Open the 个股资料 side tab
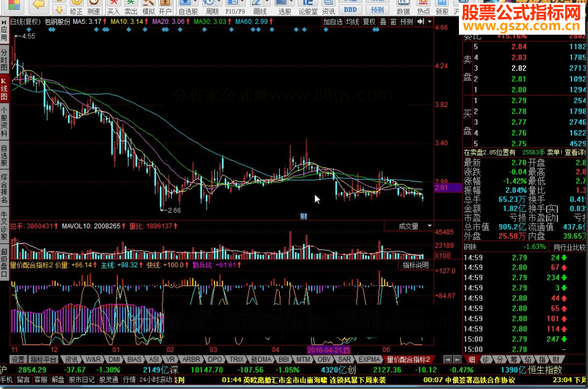The image size is (588, 389). pos(4,122)
